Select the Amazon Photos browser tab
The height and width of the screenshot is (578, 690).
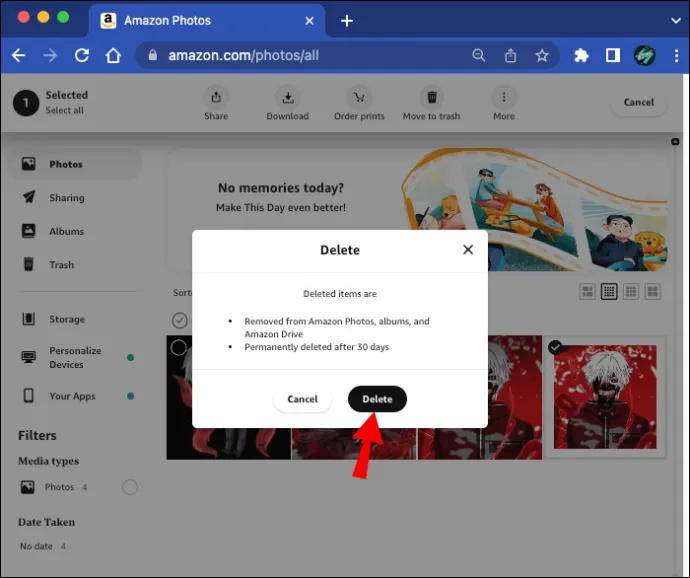[x=207, y=21]
